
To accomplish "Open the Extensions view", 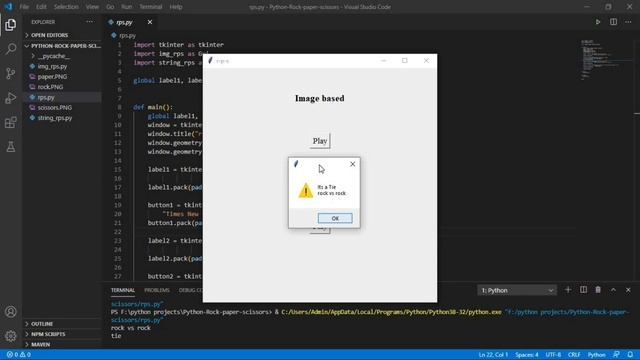I will [x=11, y=122].
